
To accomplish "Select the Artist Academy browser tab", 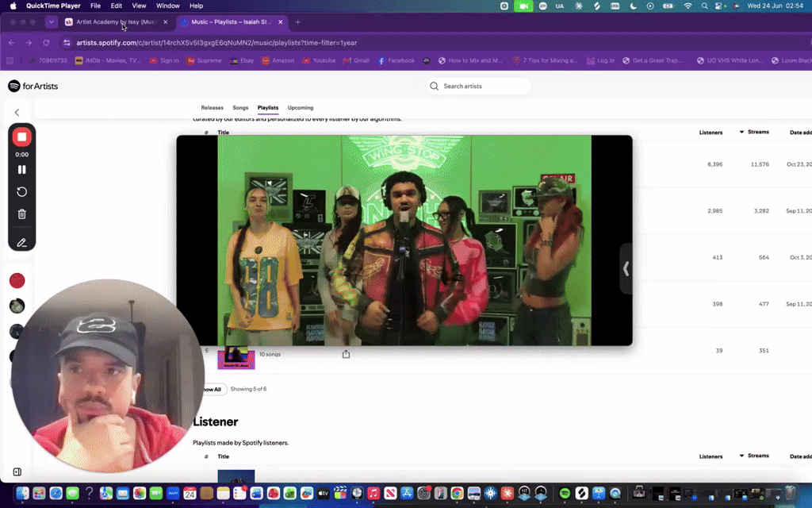I will tap(116, 21).
